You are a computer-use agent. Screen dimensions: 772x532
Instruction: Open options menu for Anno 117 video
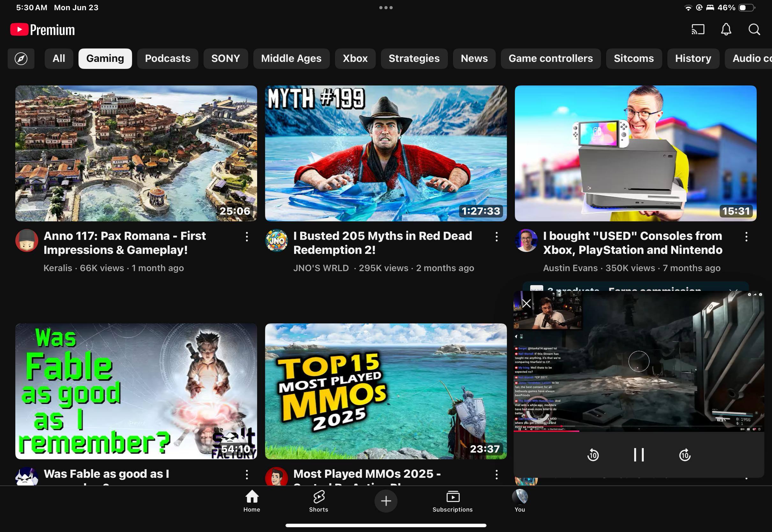click(247, 237)
